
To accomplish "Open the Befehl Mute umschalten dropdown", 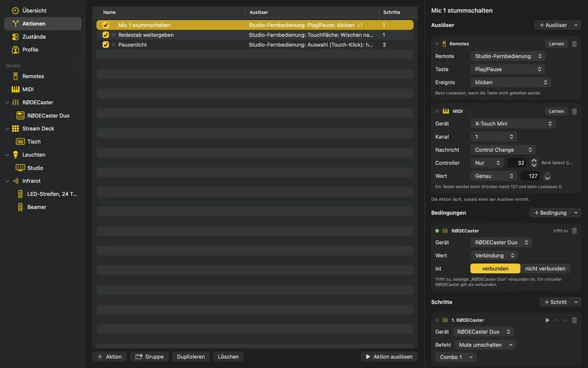I will point(485,345).
